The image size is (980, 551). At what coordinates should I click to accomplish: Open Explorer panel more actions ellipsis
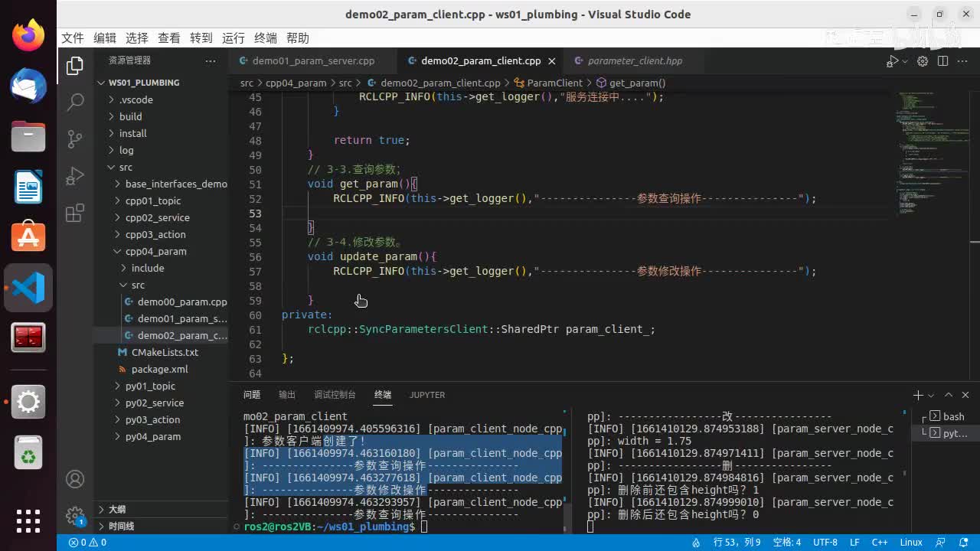pyautogui.click(x=211, y=60)
